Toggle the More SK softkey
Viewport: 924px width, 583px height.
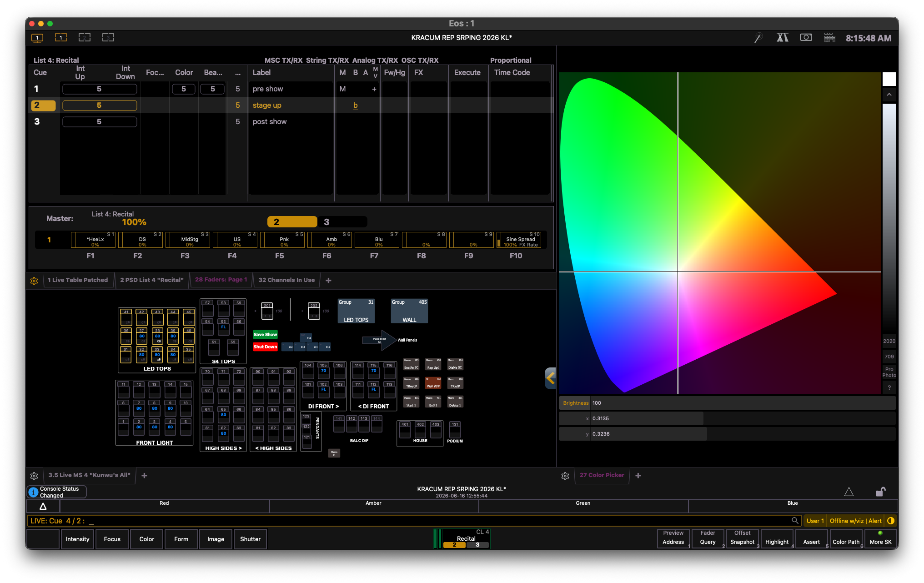coord(881,539)
